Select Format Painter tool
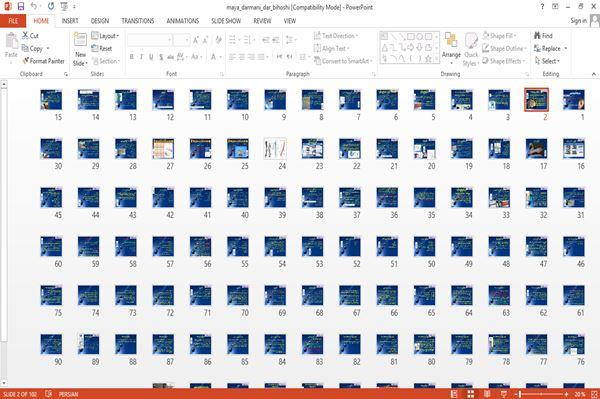600x399 pixels. pos(43,61)
